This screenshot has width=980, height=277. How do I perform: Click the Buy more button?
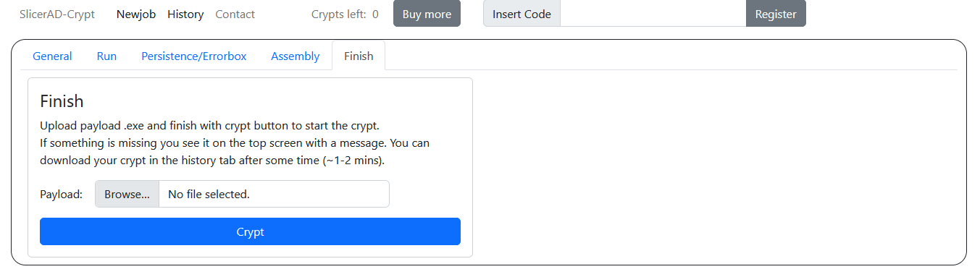tap(427, 14)
